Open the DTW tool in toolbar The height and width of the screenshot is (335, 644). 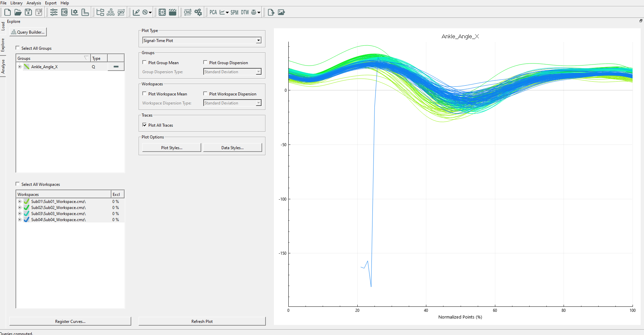click(245, 12)
